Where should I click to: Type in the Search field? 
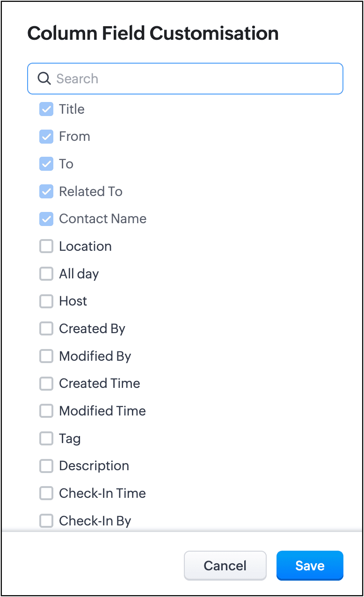[x=197, y=79]
